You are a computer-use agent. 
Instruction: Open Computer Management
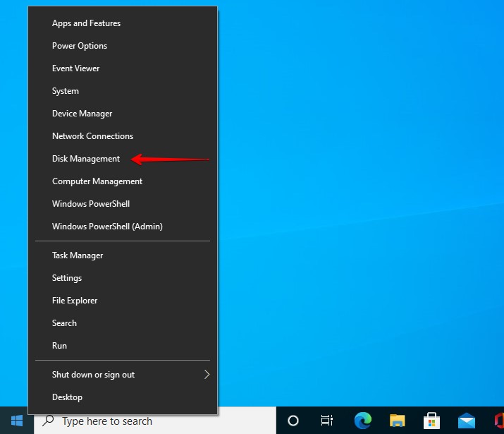pos(97,181)
